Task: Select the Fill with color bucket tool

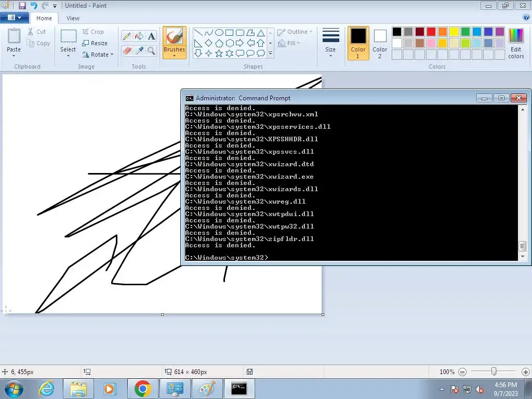Action: [x=139, y=36]
